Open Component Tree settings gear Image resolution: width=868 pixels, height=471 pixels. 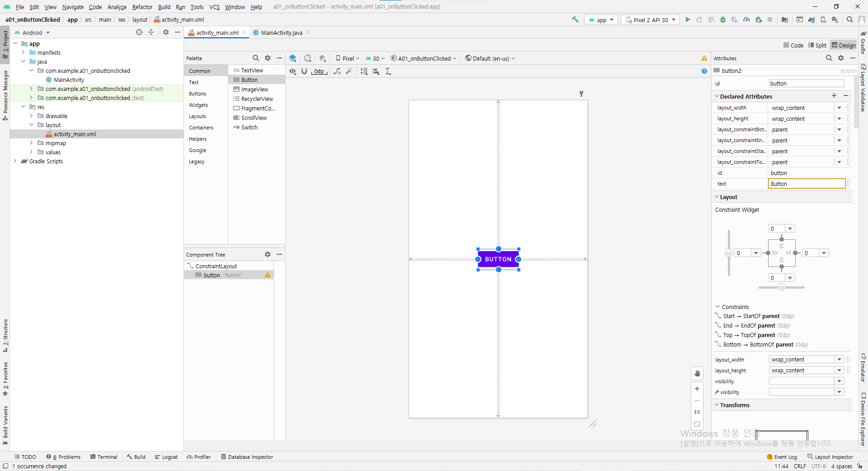268,254
